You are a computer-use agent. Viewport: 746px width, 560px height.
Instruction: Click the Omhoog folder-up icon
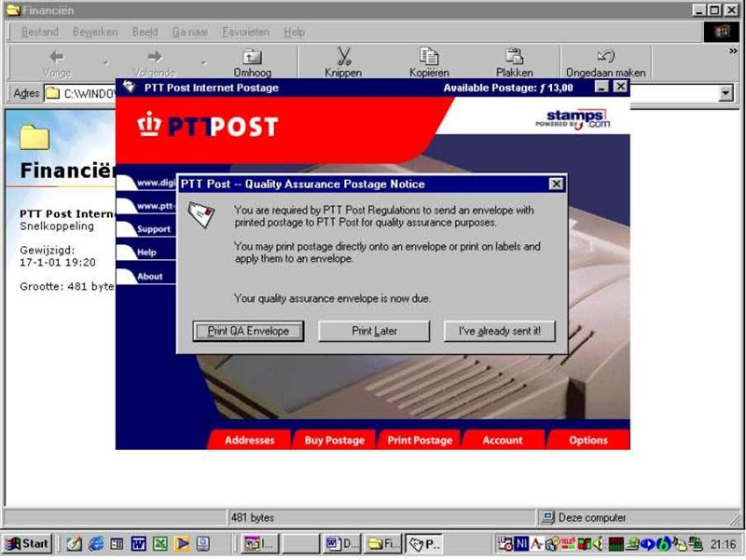(x=252, y=57)
